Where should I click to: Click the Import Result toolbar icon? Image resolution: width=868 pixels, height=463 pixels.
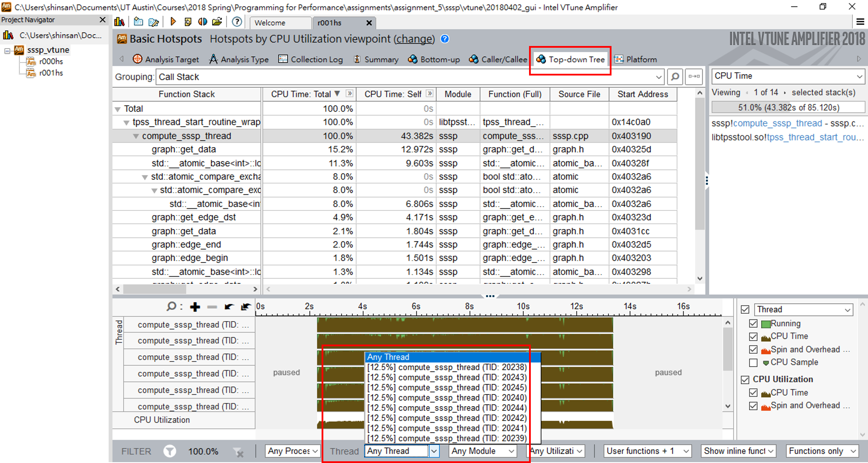click(x=188, y=22)
